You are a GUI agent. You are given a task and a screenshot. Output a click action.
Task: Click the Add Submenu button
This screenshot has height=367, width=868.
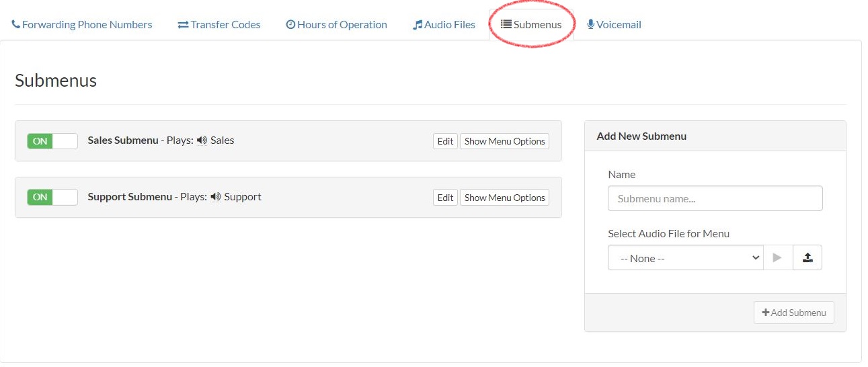click(793, 313)
